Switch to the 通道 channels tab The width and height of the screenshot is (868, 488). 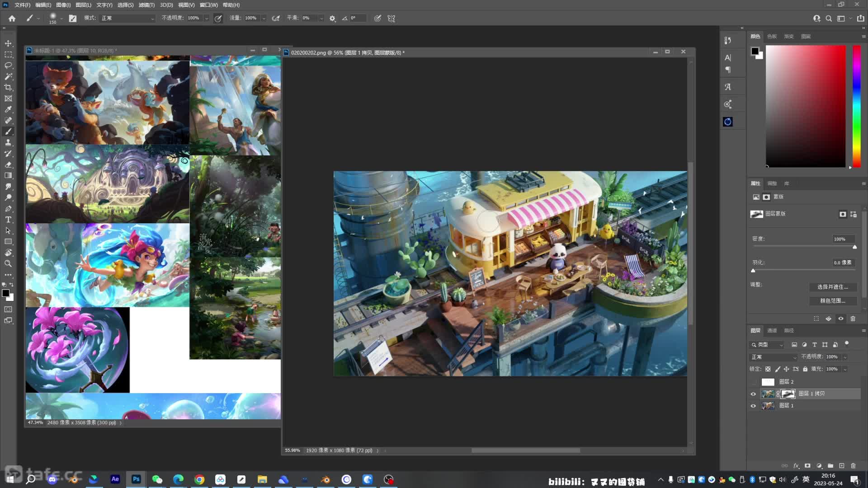(x=772, y=330)
